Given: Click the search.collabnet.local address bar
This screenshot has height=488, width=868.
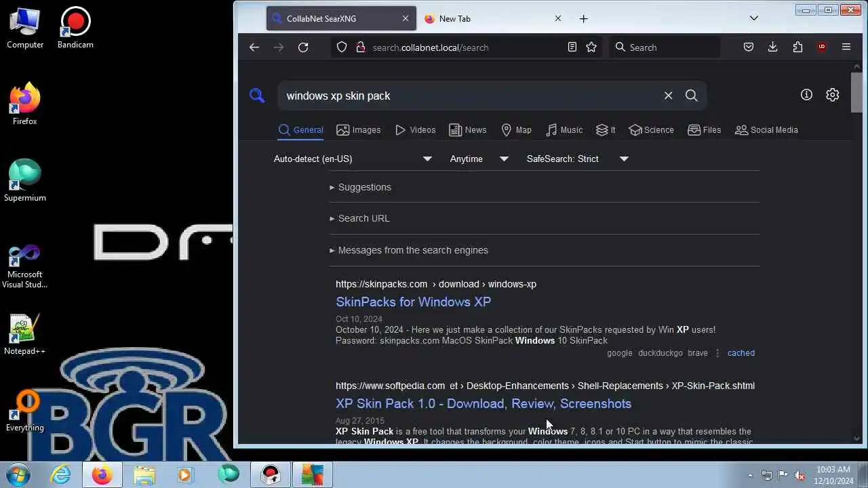Looking at the screenshot, I should tap(468, 47).
